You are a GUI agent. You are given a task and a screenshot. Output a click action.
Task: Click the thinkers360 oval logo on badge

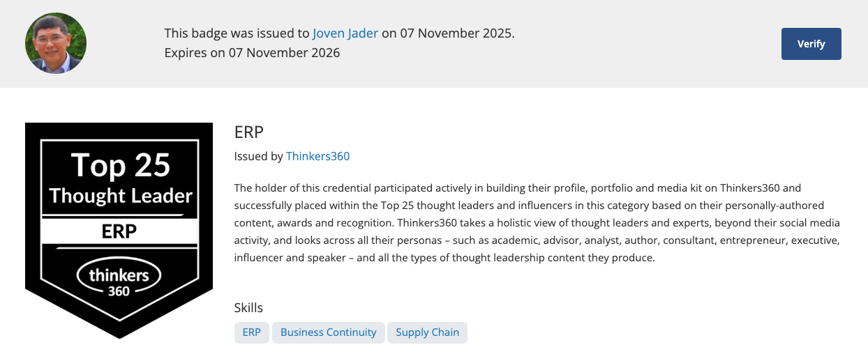pos(119,279)
